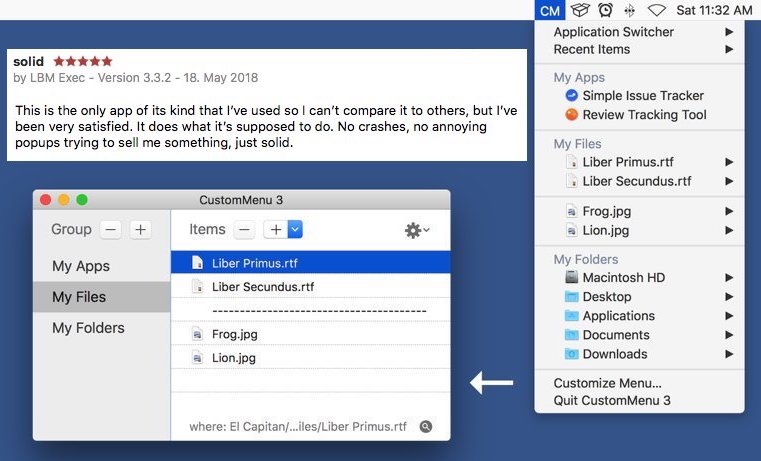
Task: Expand the Applications submenu arrow
Action: 729,316
